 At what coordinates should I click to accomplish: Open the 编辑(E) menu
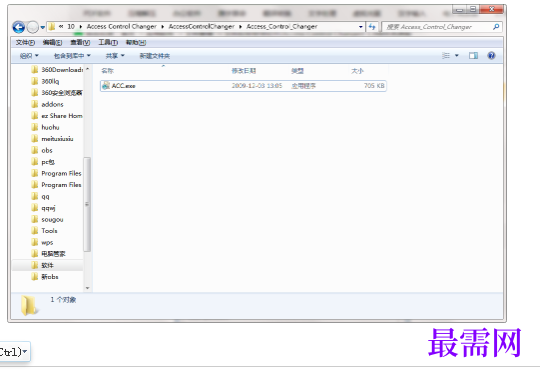(x=52, y=42)
